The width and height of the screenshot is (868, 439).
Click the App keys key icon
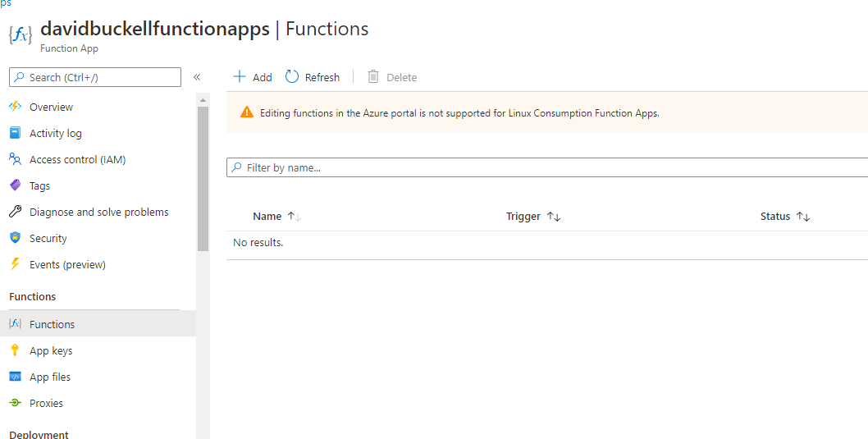[15, 350]
